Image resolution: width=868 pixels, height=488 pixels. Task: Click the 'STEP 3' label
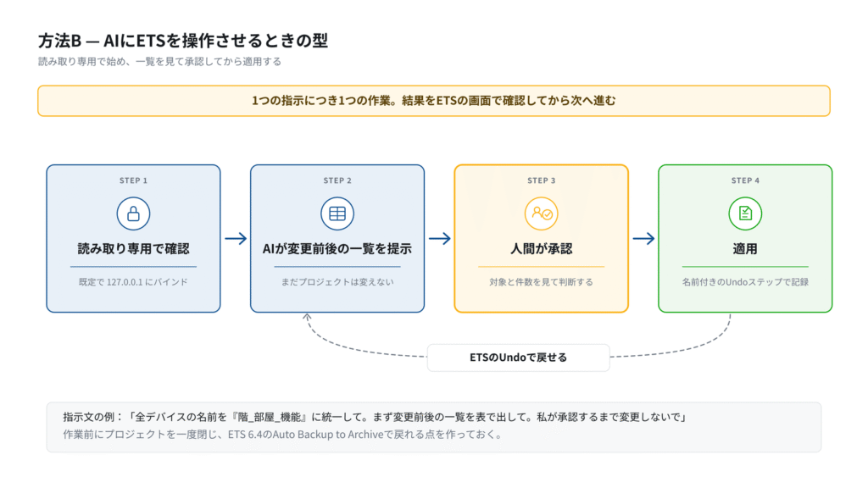542,180
